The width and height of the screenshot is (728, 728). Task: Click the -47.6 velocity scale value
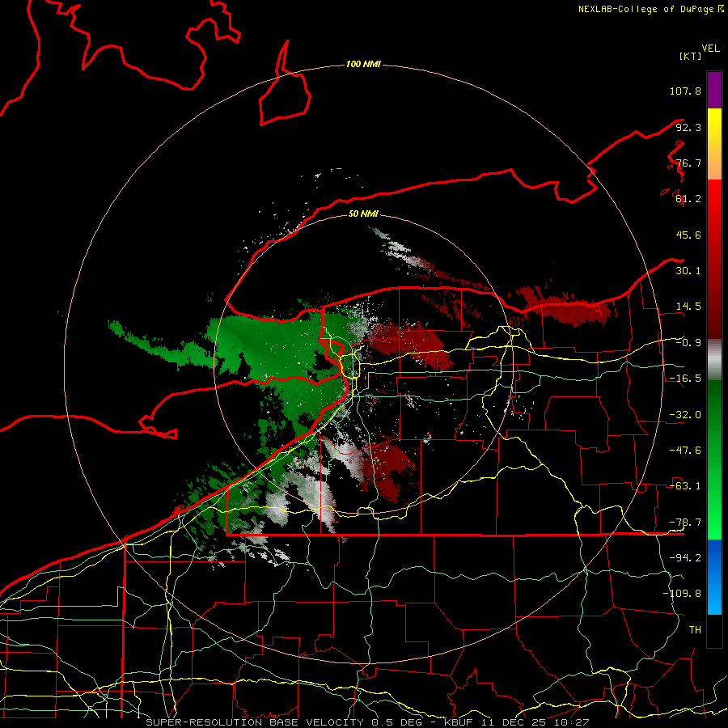coord(685,451)
